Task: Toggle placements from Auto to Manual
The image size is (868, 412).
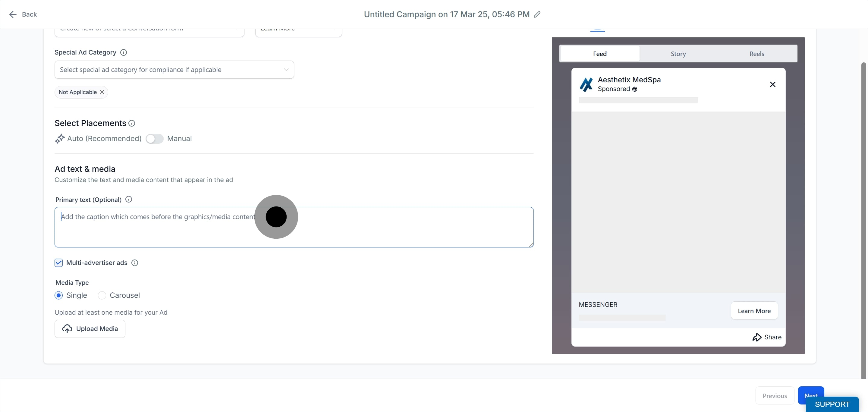Action: pos(155,139)
